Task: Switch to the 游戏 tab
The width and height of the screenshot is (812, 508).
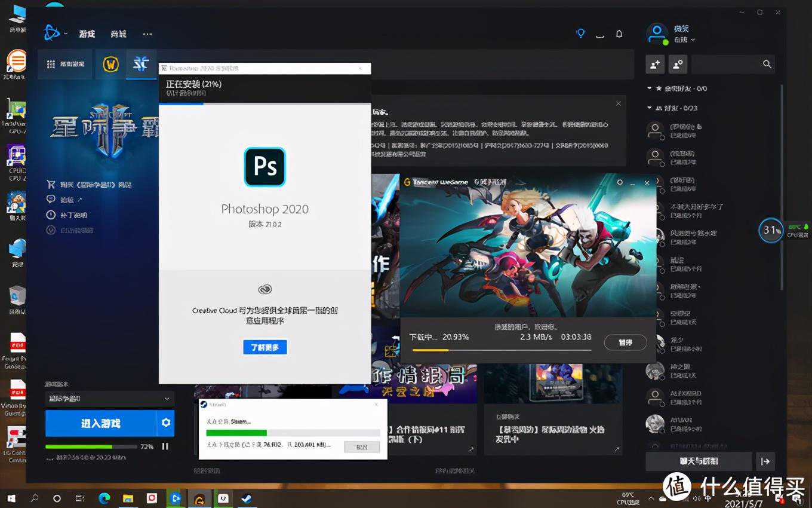Action: (x=87, y=34)
